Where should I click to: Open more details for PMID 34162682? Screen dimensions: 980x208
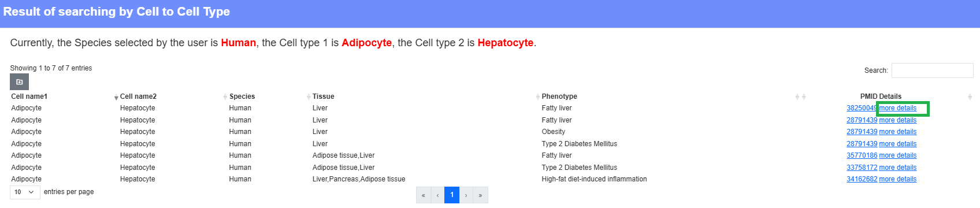pos(898,179)
